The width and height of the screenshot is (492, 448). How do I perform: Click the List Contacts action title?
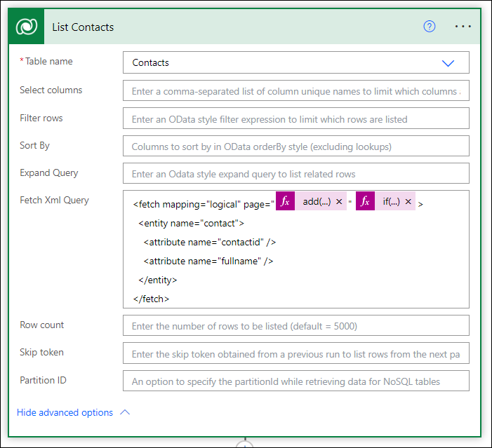(83, 27)
